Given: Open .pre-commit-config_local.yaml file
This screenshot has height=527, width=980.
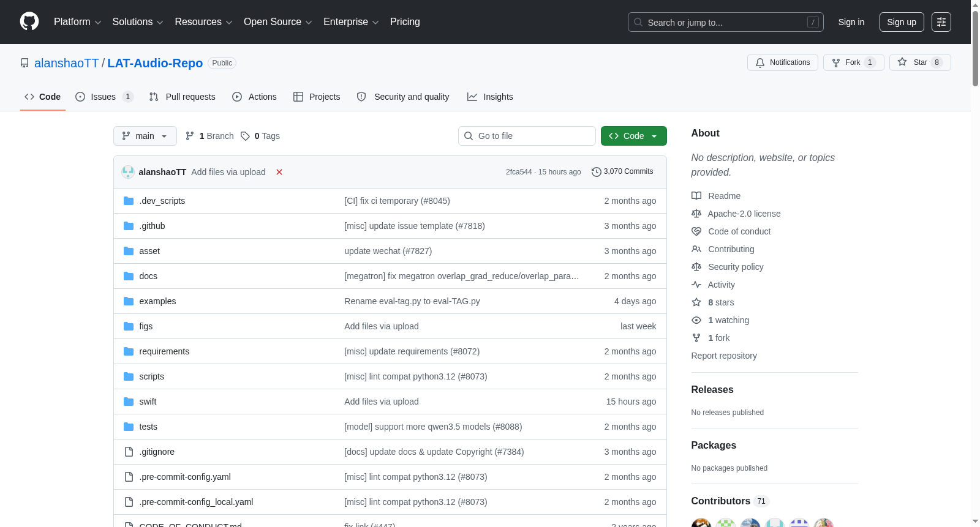Looking at the screenshot, I should point(196,502).
